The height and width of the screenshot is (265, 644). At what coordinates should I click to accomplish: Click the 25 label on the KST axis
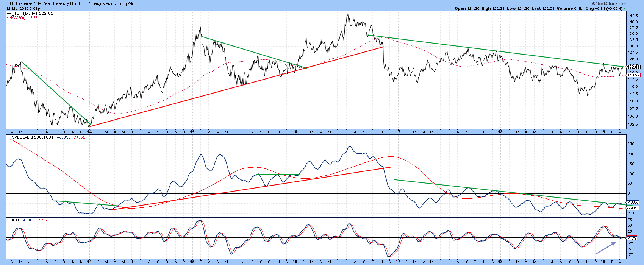pyautogui.click(x=630, y=231)
